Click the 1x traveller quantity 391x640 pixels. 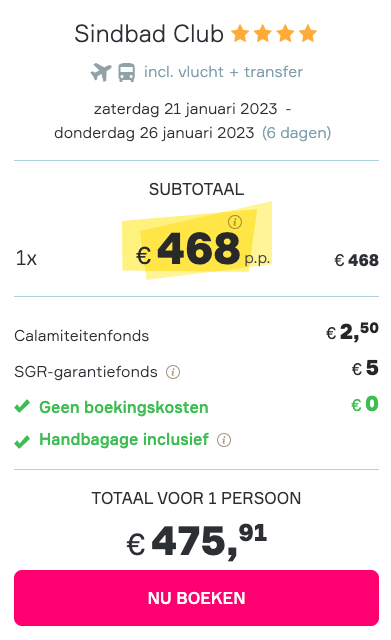pos(26,258)
